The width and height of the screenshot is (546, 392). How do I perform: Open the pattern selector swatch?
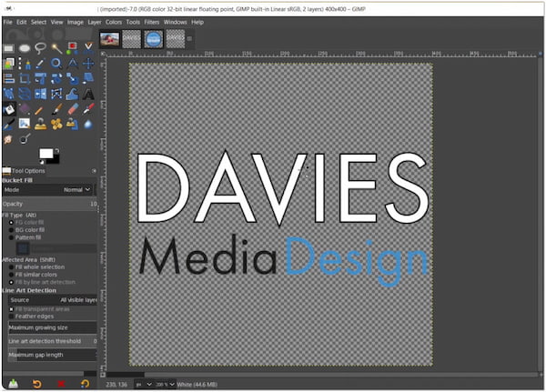[x=23, y=248]
